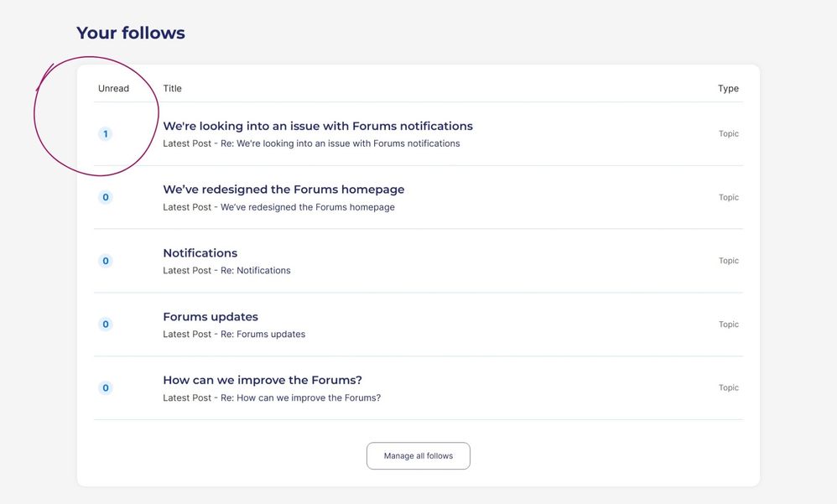This screenshot has height=504, width=837.
Task: Open "We're looking into an issue" topic title
Action: (317, 126)
